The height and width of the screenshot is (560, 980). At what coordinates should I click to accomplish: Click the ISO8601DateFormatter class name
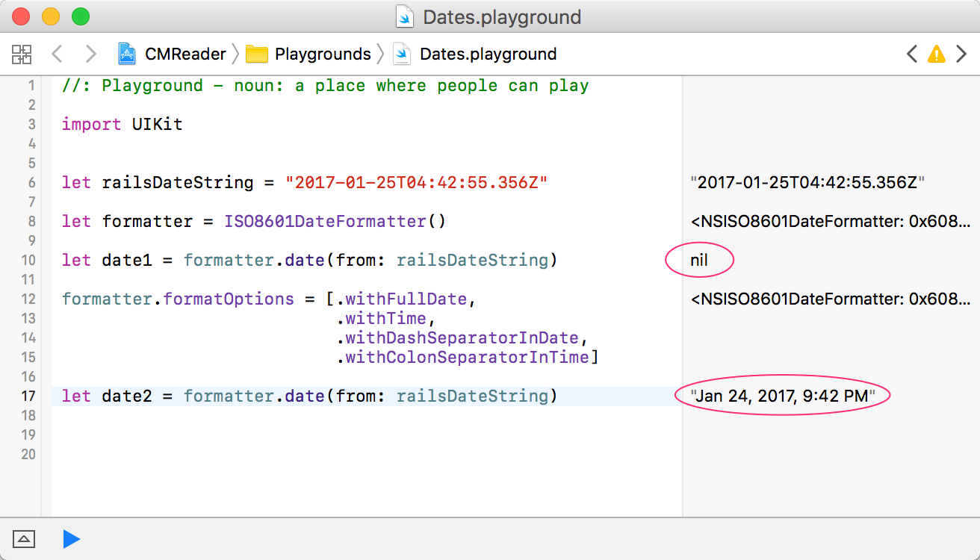pos(324,222)
